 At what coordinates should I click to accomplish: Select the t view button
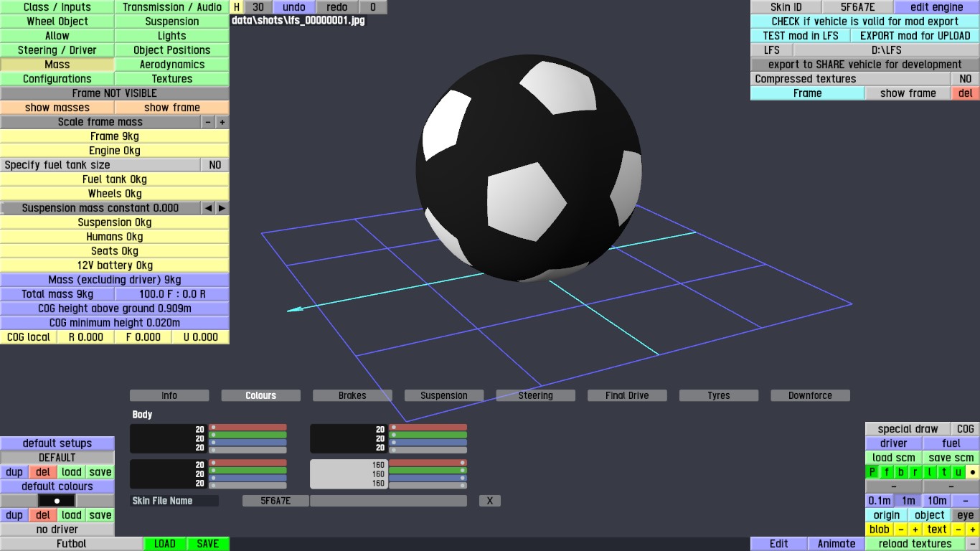coord(944,472)
